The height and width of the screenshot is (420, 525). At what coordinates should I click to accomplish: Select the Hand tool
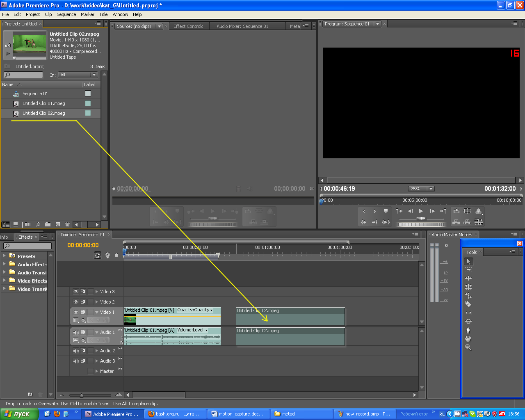point(468,339)
